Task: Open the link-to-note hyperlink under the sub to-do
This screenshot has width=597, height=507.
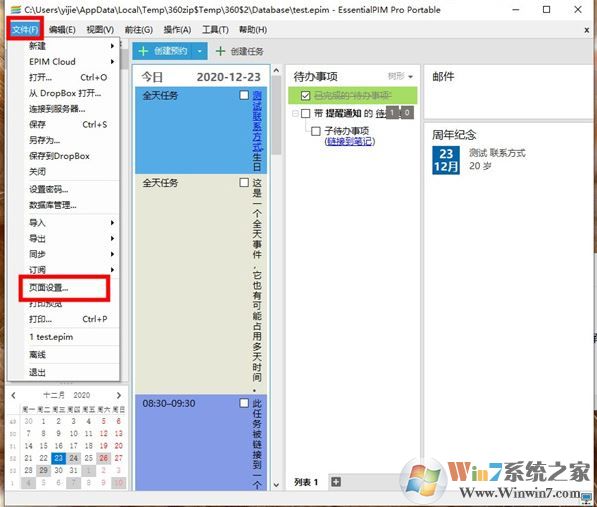Action: pos(350,142)
